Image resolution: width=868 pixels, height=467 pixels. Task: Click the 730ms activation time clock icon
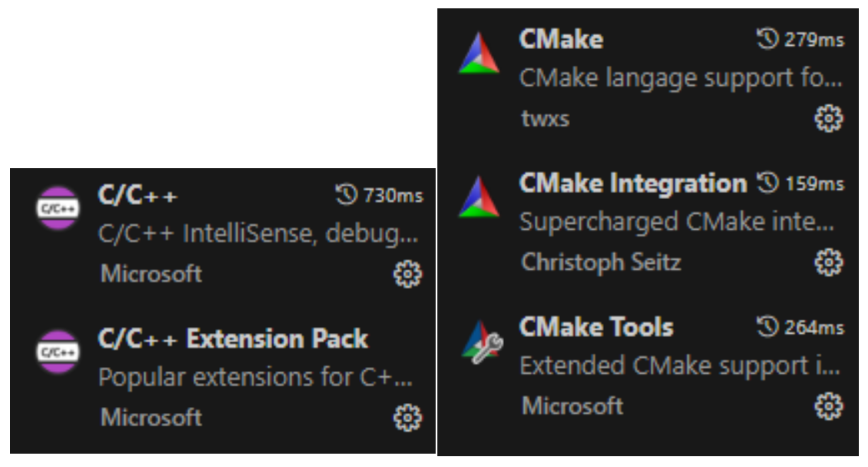point(347,195)
